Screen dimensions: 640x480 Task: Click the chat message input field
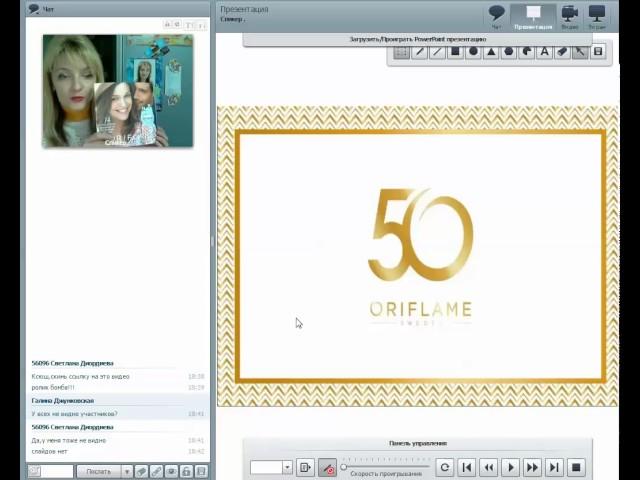coord(57,471)
